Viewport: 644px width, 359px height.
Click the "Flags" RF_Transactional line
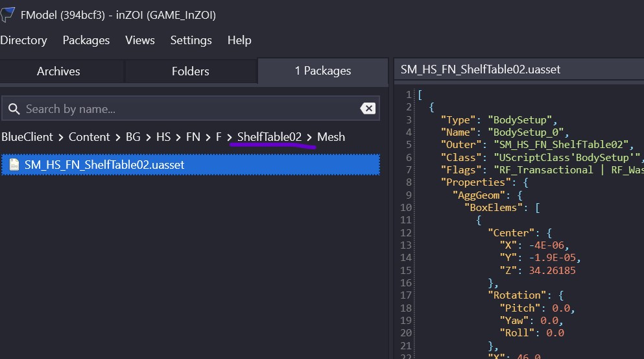pyautogui.click(x=542, y=170)
